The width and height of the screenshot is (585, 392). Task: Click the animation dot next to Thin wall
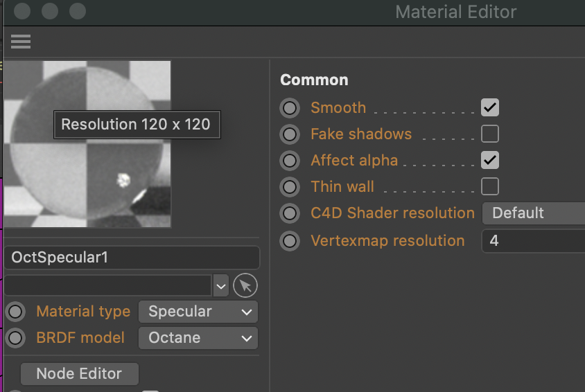pyautogui.click(x=290, y=187)
